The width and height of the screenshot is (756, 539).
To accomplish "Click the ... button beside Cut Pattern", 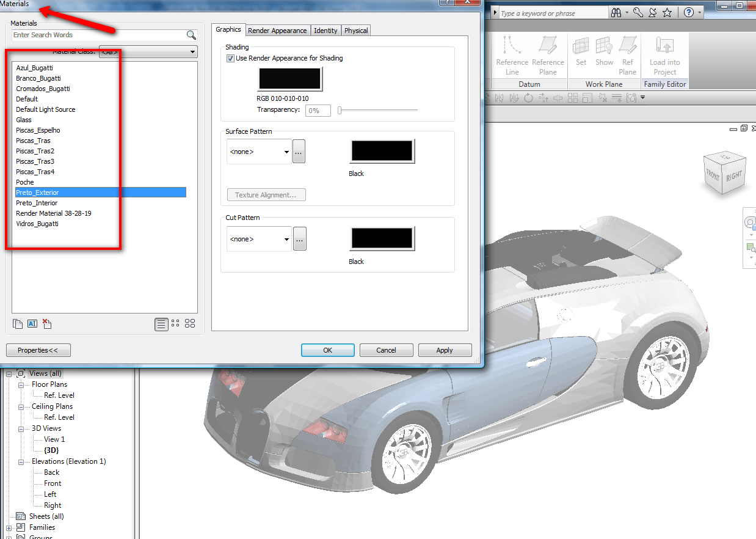I will click(x=299, y=239).
